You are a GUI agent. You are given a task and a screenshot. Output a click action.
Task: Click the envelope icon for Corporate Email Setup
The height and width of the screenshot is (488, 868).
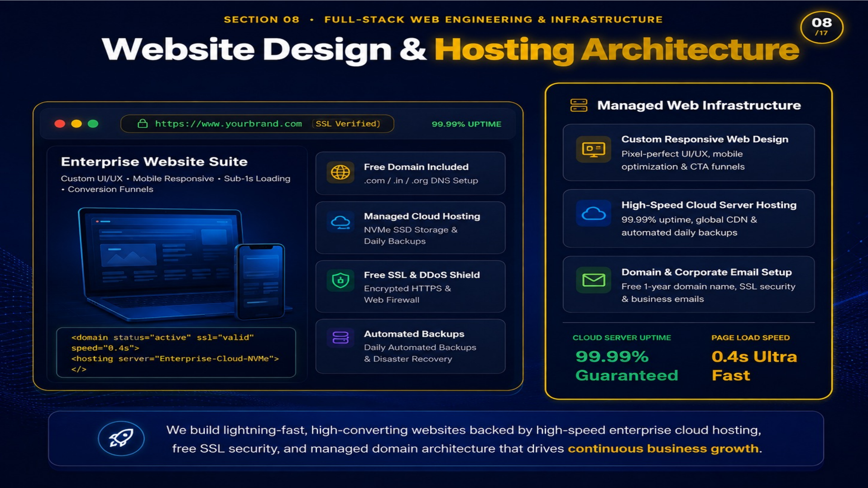593,280
